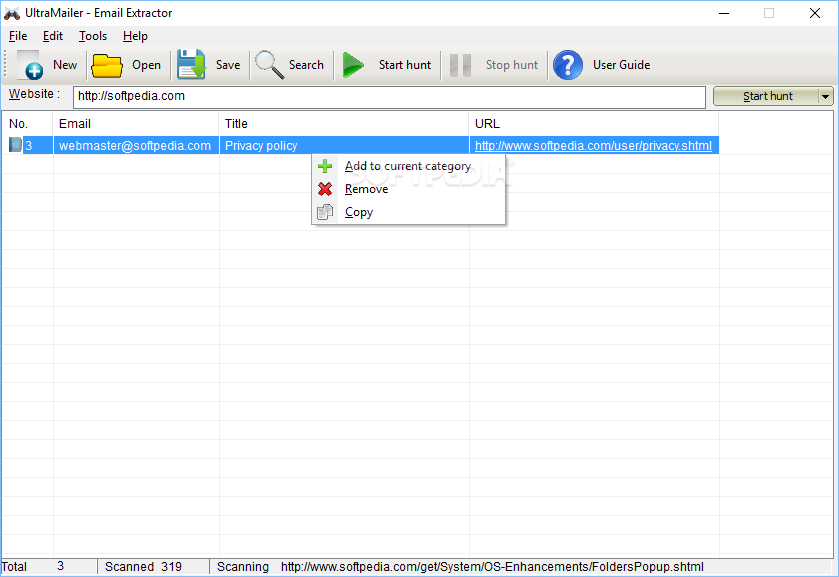Choose Copy from the context menu

[x=408, y=212]
